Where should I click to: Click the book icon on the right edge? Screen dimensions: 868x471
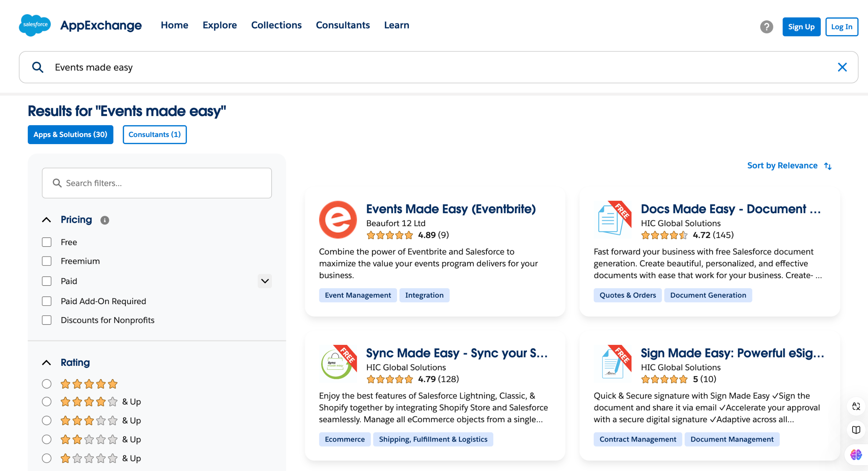coord(856,430)
